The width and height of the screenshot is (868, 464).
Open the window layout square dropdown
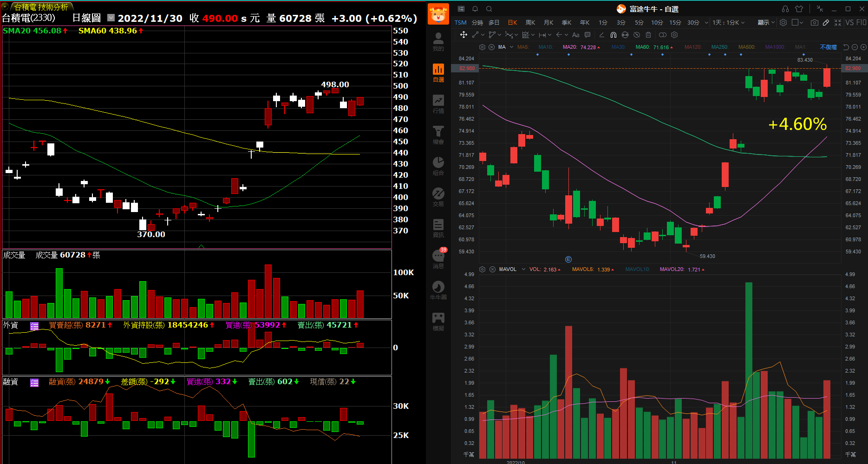pyautogui.click(x=797, y=22)
